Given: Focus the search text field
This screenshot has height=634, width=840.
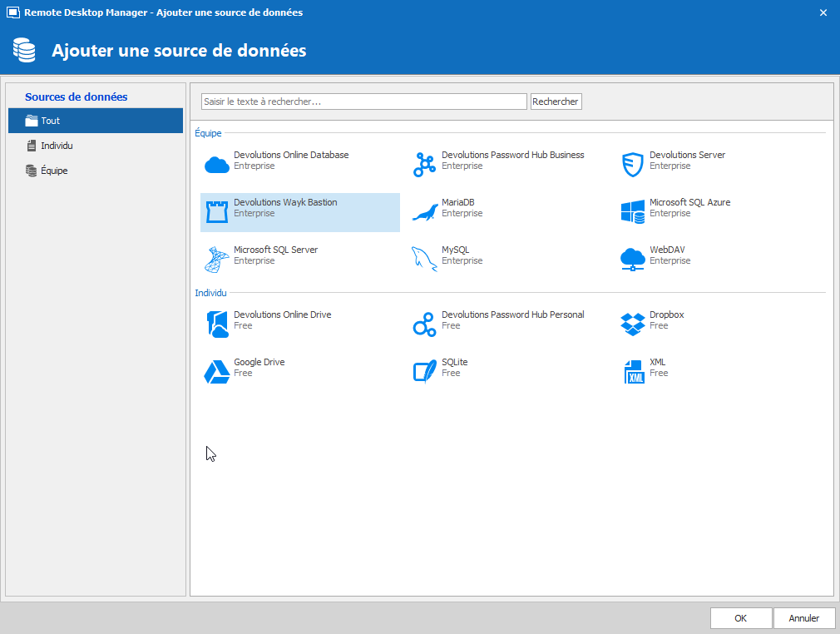Looking at the screenshot, I should (x=363, y=102).
